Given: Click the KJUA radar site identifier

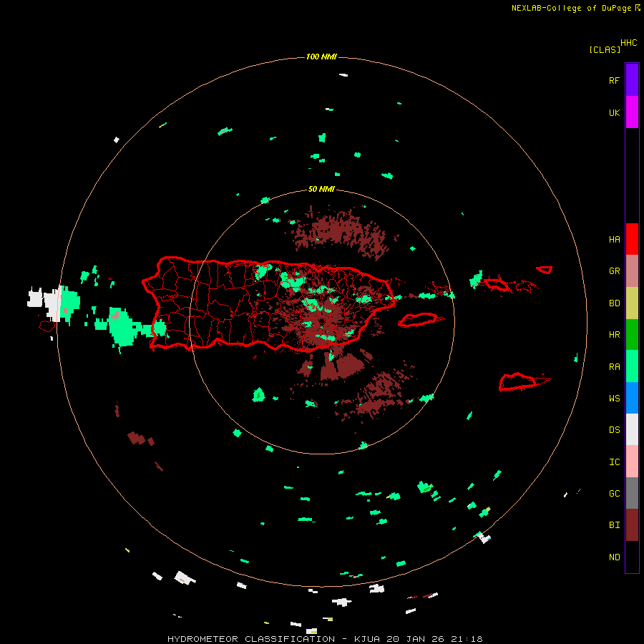Looking at the screenshot, I should tap(367, 639).
